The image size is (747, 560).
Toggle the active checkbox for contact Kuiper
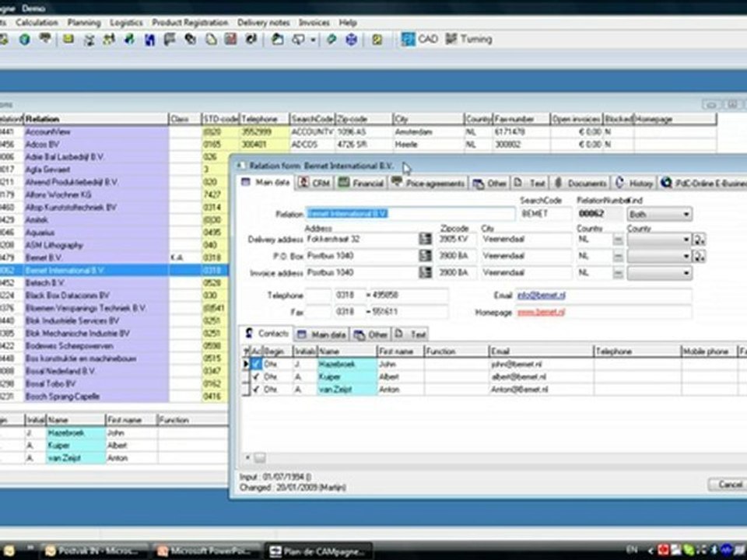pyautogui.click(x=256, y=376)
